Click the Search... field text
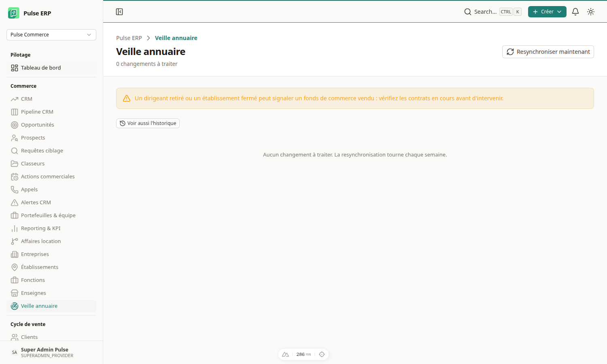The image size is (607, 364). (x=485, y=12)
